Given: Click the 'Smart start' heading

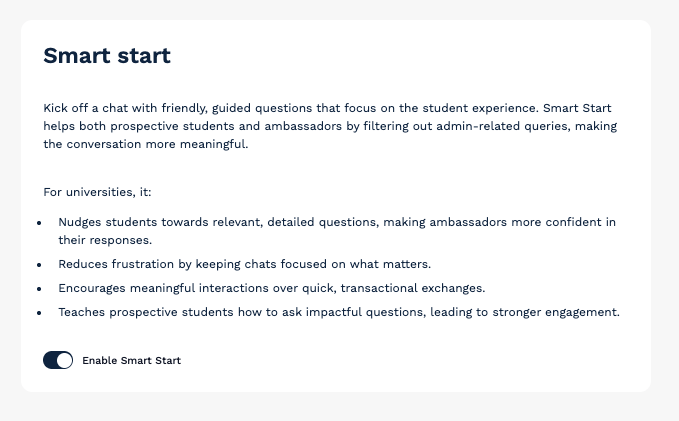Looking at the screenshot, I should click(x=107, y=55).
